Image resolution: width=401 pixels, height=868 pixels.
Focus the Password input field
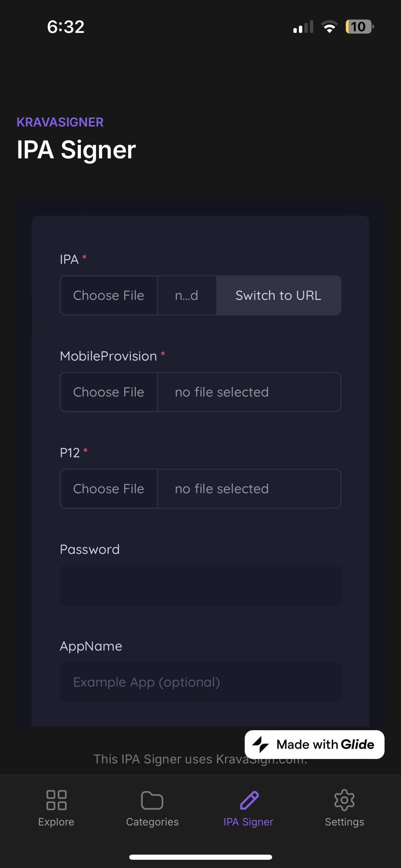pos(200,586)
